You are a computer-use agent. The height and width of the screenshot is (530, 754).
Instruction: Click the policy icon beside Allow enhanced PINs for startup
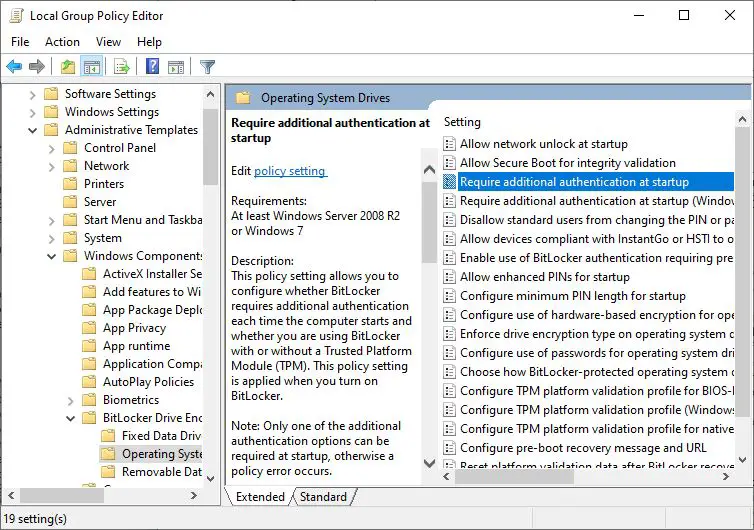coord(449,277)
